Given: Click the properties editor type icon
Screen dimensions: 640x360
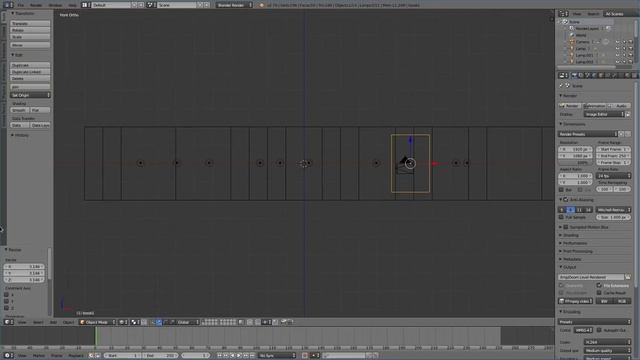Looking at the screenshot, I should point(563,75).
